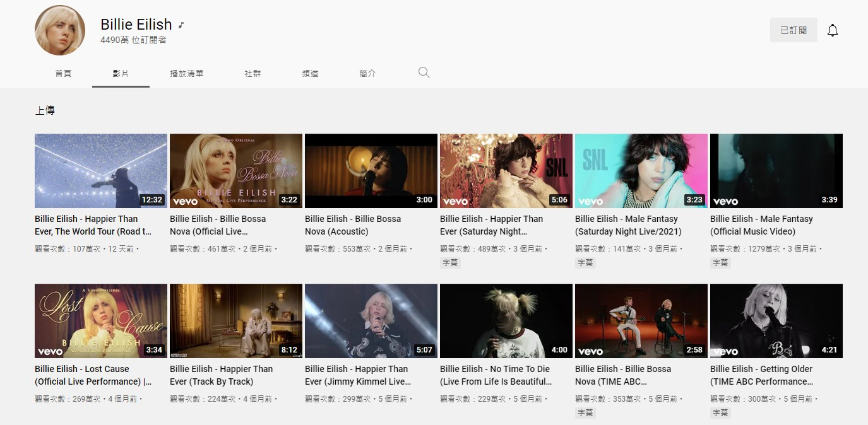Open the Billie Bossa Nova TIME ABC thumbnail

[x=641, y=321]
